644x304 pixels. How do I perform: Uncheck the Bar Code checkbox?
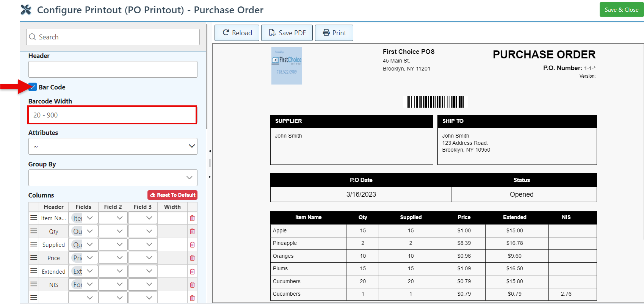[33, 87]
